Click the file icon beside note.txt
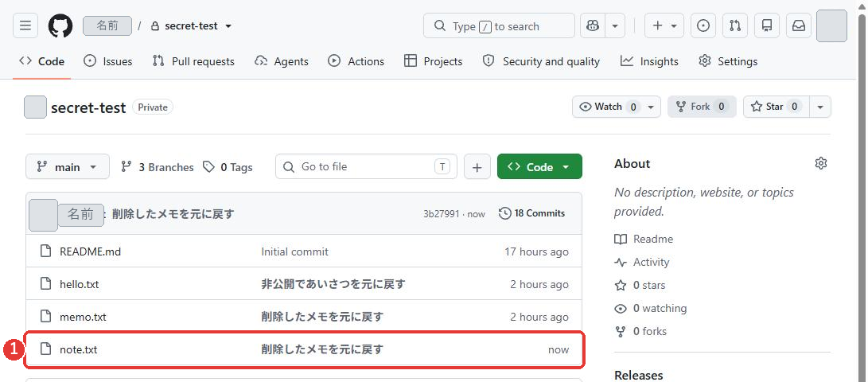 (46, 349)
